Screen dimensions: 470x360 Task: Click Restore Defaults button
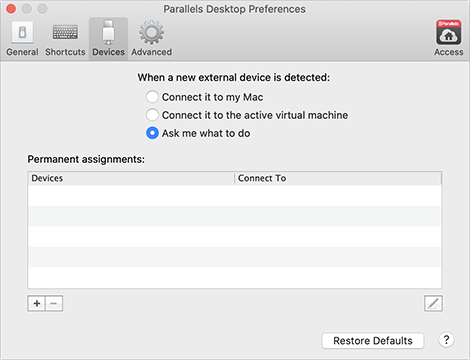click(x=373, y=341)
